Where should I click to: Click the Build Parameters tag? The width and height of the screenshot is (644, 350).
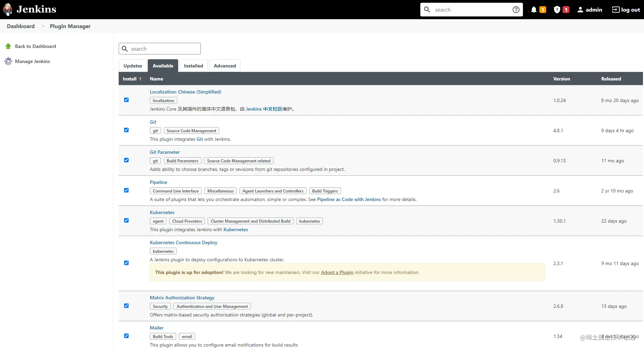[182, 161]
